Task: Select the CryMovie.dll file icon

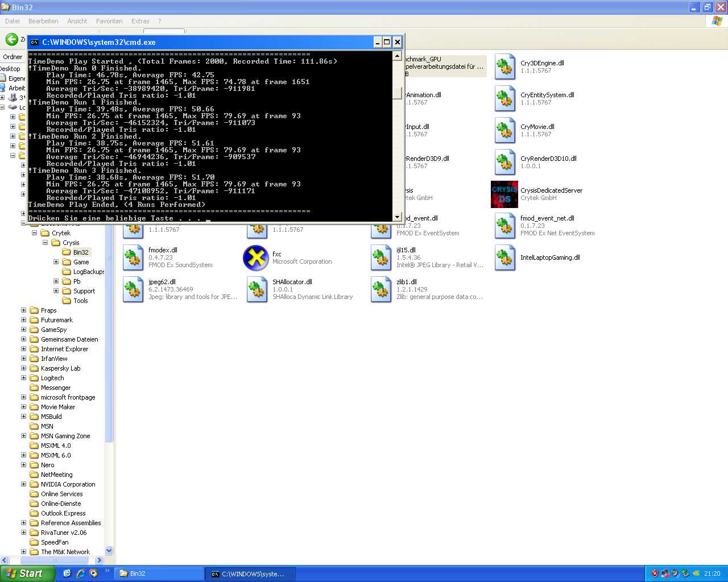Action: coord(505,131)
